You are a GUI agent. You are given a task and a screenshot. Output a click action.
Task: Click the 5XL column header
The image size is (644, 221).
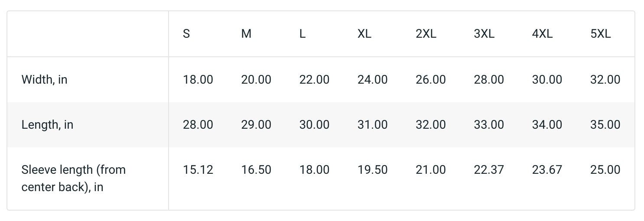[x=601, y=34]
